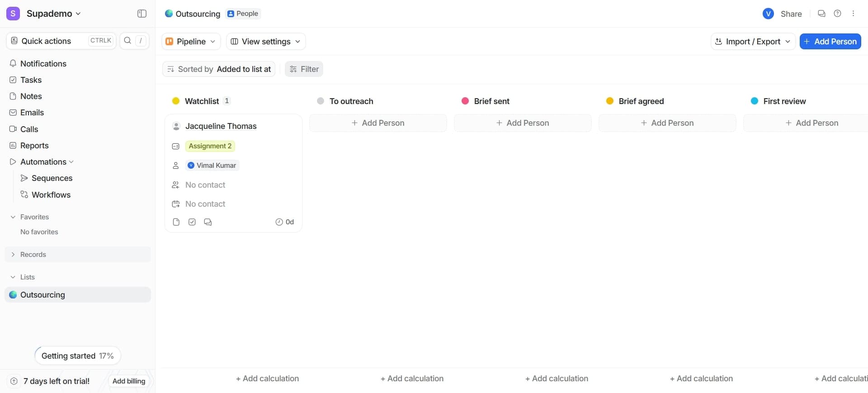Click the Getting started 17% progress pill
Viewport: 868px width, 393px height.
pyautogui.click(x=77, y=356)
